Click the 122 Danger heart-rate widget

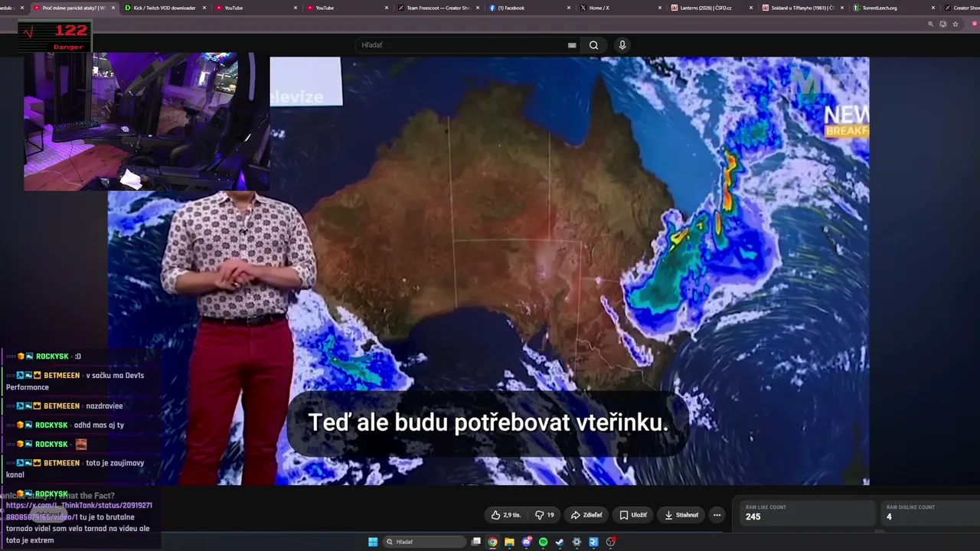(55, 36)
